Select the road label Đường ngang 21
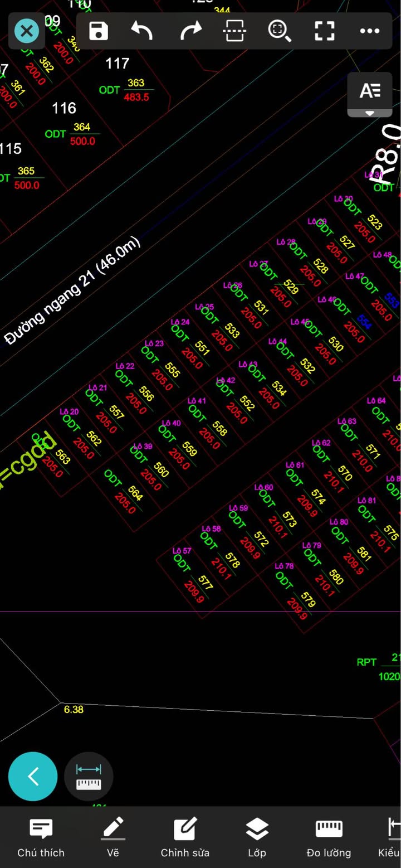The height and width of the screenshot is (868, 401). pos(72,290)
